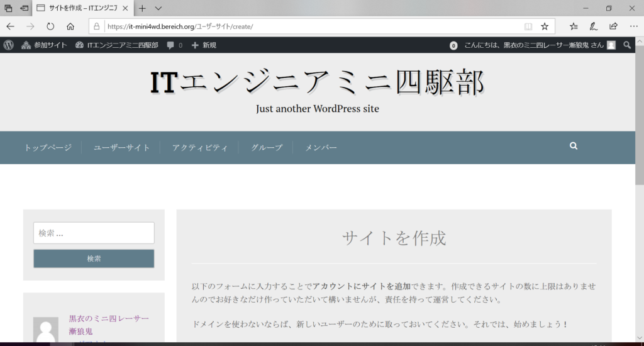Open the tab list dropdown chevron
The width and height of the screenshot is (644, 346).
pos(158,8)
